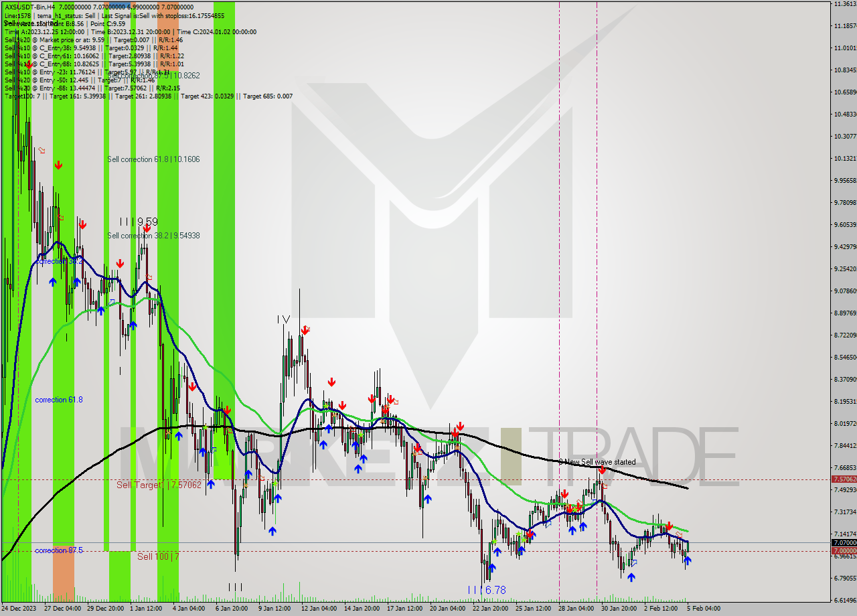Click the 8.3709 price axis label
The width and height of the screenshot is (857, 616).
(x=845, y=380)
